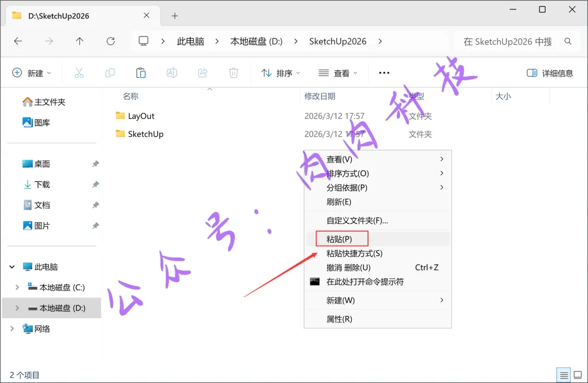Open the 新建 dropdown in toolbar

[32, 73]
